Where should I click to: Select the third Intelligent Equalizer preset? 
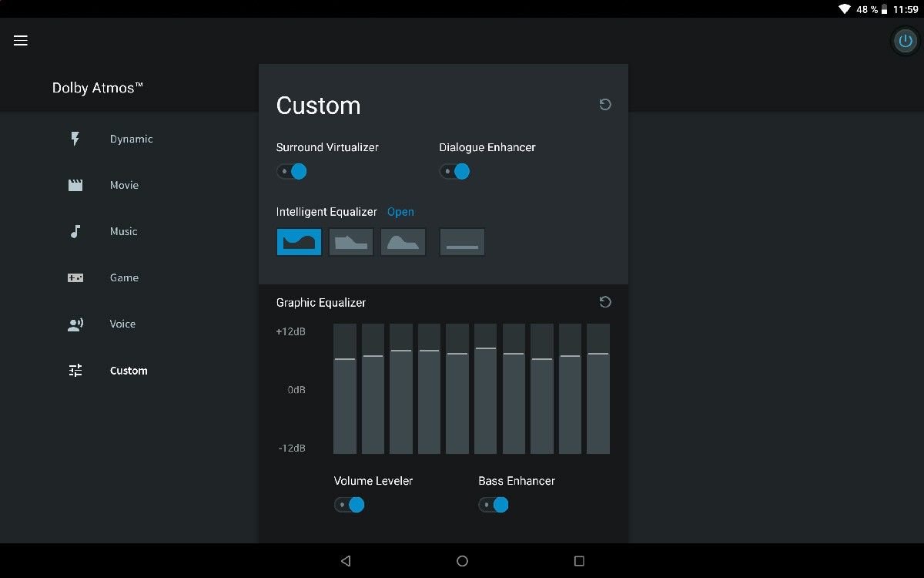click(x=403, y=242)
